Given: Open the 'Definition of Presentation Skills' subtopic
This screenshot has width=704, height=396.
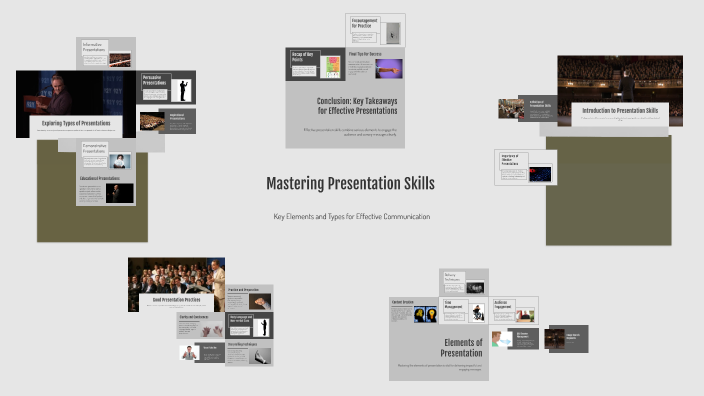Looking at the screenshot, I should [528, 108].
